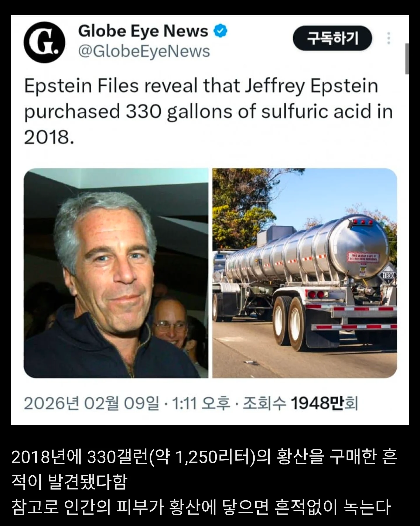Open the three-dot more options menu
Image resolution: width=420 pixels, height=526 pixels.
[388, 39]
